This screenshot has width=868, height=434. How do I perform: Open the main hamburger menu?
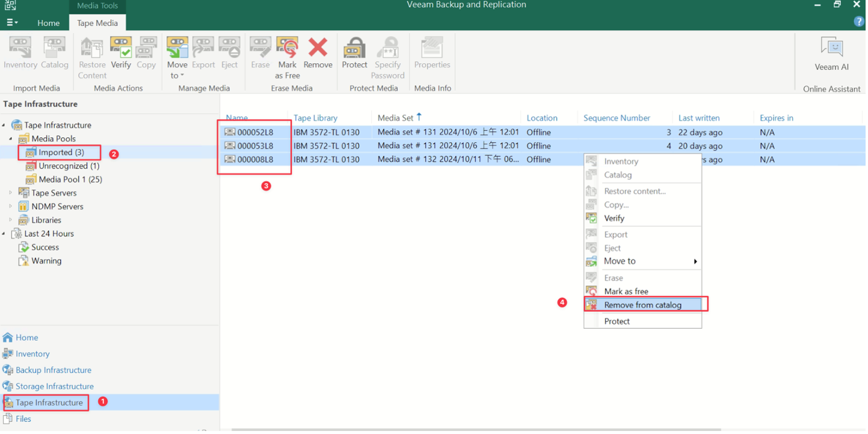(x=12, y=22)
